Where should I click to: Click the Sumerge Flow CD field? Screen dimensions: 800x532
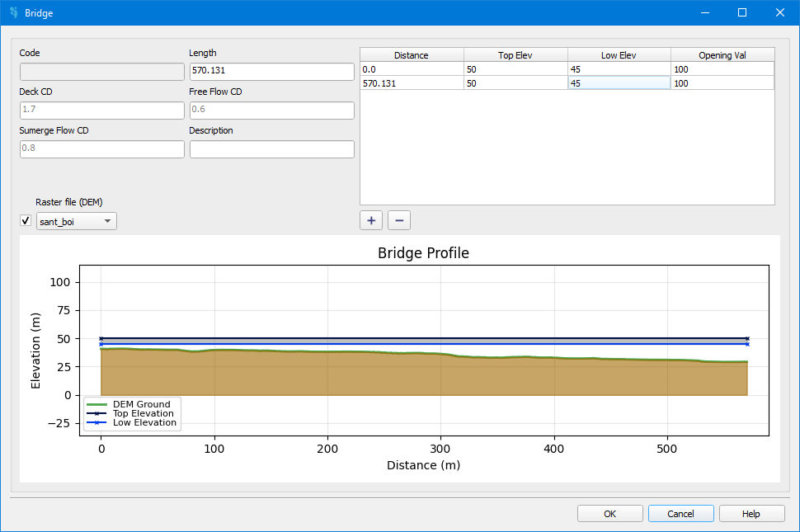tap(102, 149)
